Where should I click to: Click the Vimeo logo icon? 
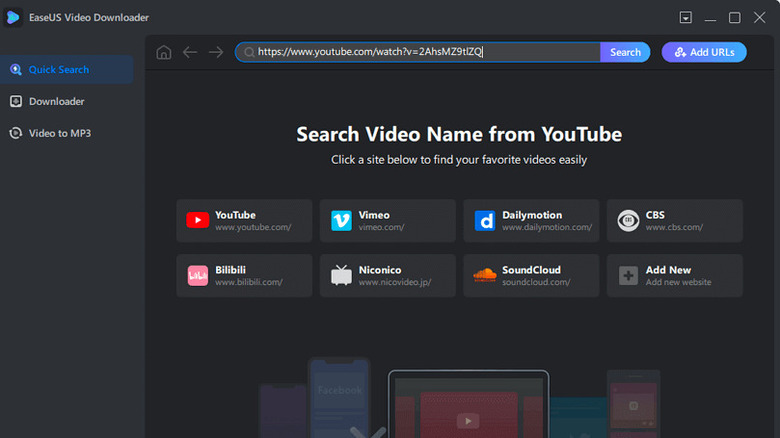tap(341, 221)
